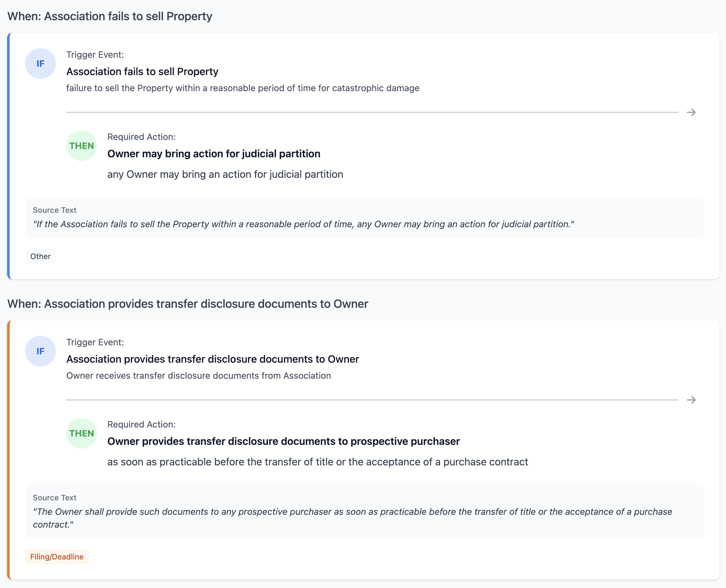The image size is (726, 588).
Task: Click 'Owner provides transfer disclosure documents to prospective purchaser'
Action: (283, 441)
